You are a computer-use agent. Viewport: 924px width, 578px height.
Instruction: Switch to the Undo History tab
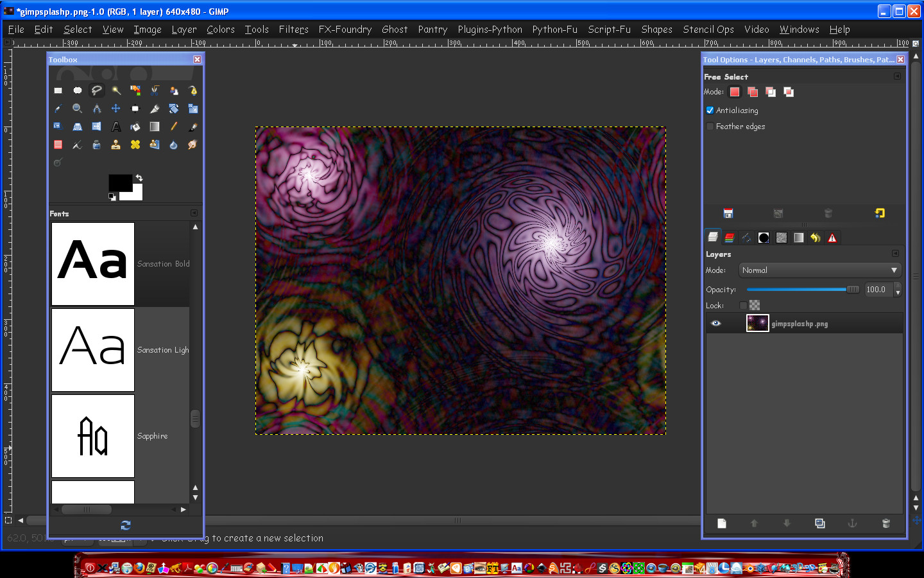pyautogui.click(x=815, y=238)
